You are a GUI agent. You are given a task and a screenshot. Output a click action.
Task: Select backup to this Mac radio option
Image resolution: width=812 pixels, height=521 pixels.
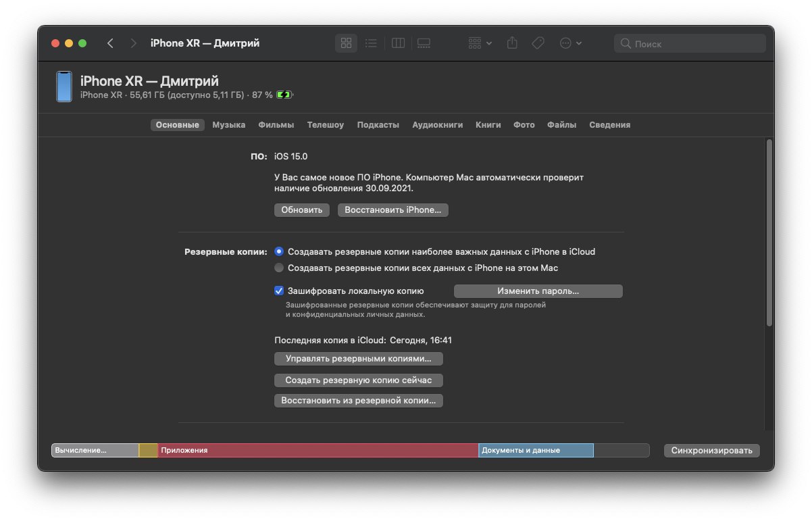279,268
